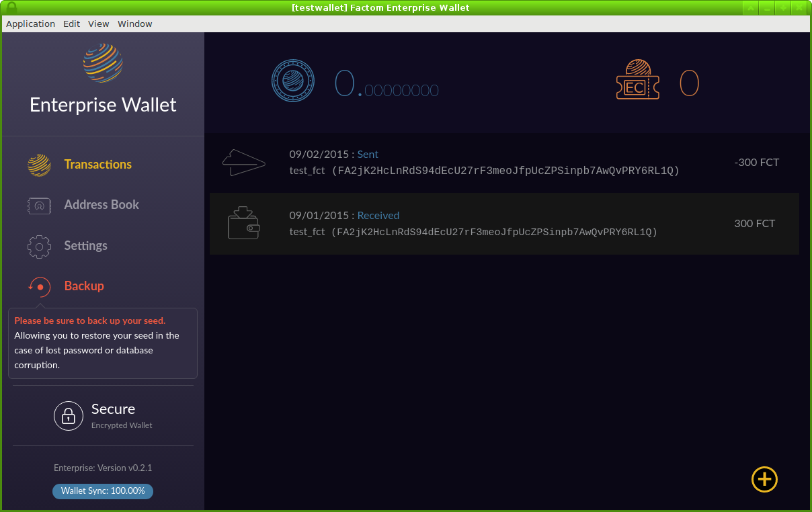Click the yellow plus new transaction button
Viewport: 812px width, 512px height.
pyautogui.click(x=764, y=479)
